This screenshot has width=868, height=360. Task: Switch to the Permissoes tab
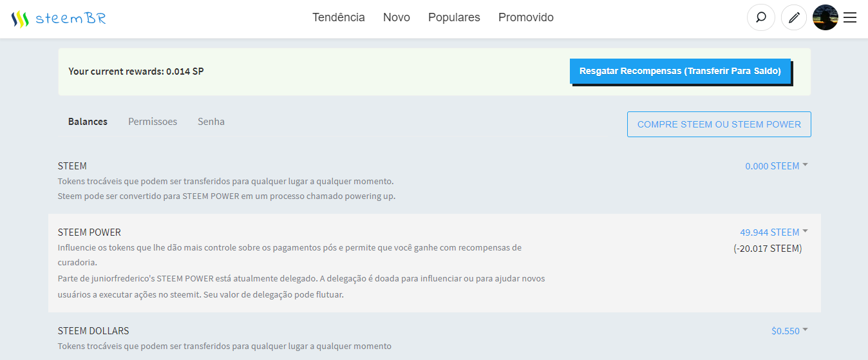click(x=153, y=121)
